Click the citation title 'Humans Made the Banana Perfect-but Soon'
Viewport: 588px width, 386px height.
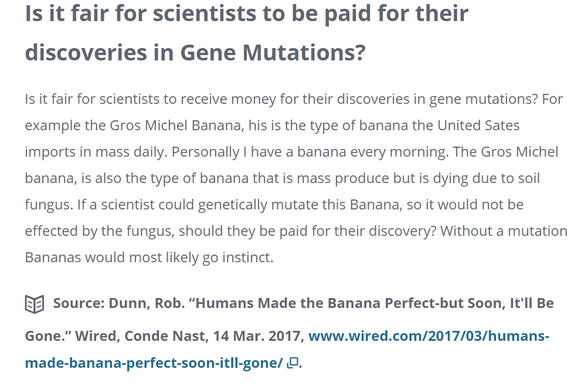coord(349,303)
